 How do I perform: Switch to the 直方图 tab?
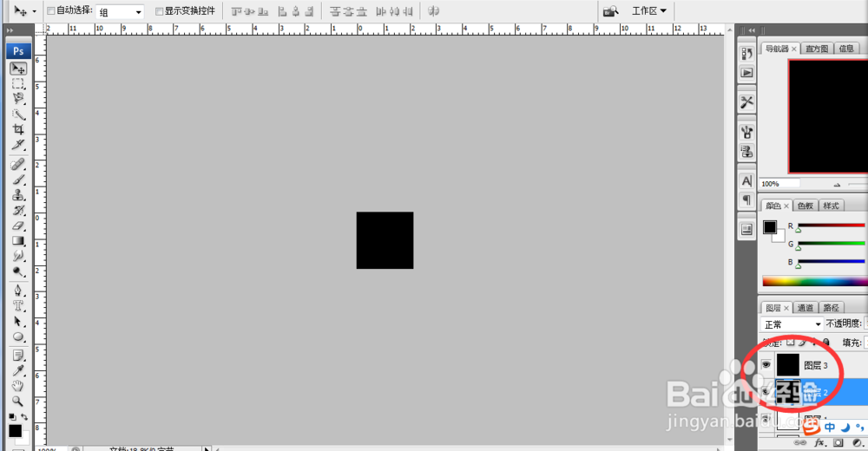(x=817, y=49)
